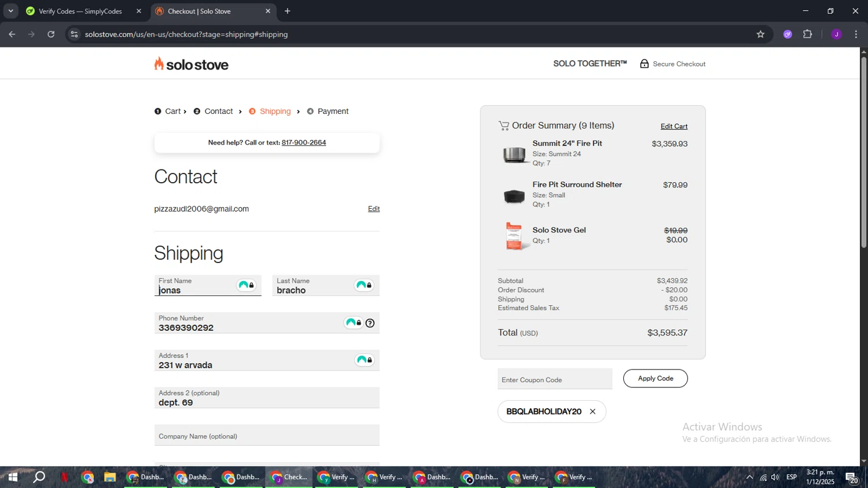Select the Checkout | Solo Stove tab

[x=199, y=11]
